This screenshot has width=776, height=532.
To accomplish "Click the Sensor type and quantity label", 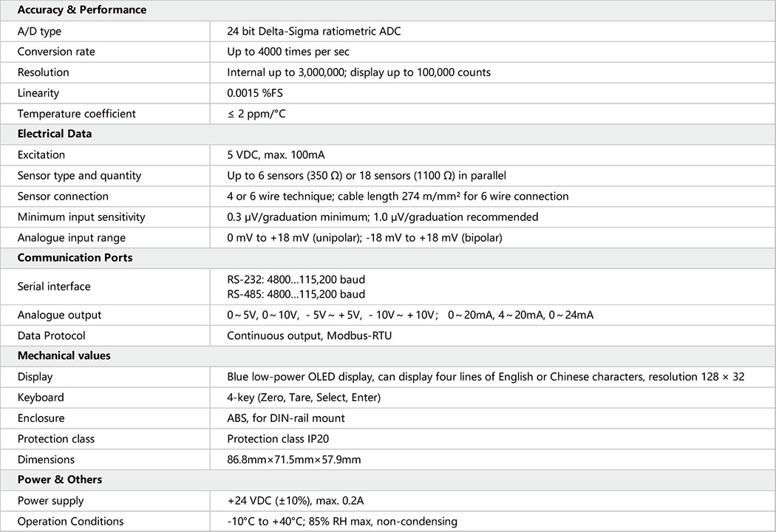I will pyautogui.click(x=79, y=176).
